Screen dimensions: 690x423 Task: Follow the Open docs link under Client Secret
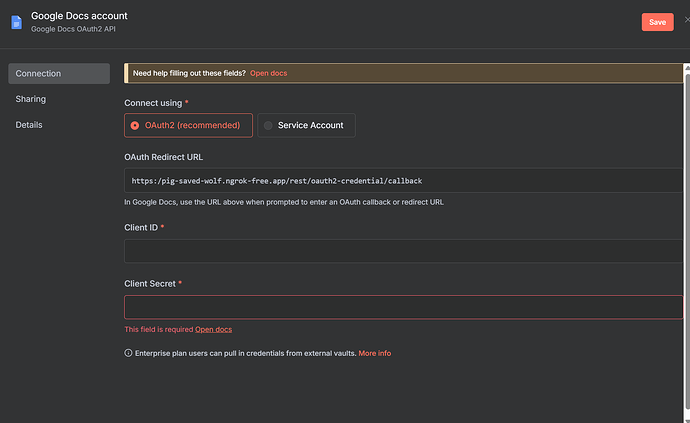point(213,329)
